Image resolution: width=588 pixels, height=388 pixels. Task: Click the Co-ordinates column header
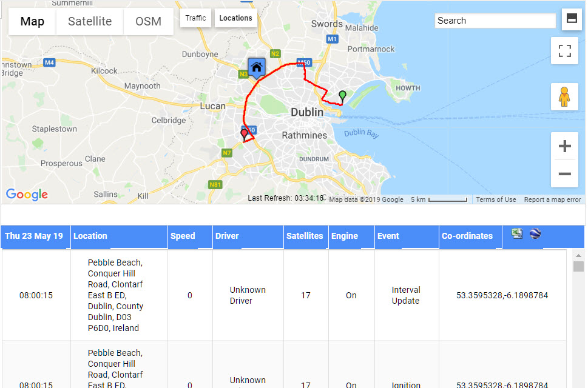point(471,236)
